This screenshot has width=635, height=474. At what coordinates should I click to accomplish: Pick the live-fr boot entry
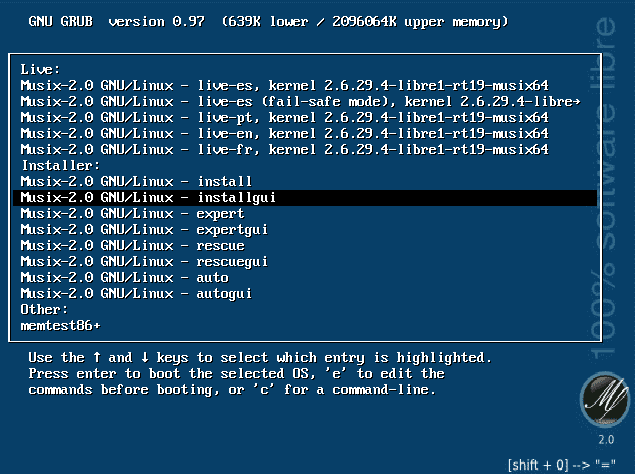pyautogui.click(x=284, y=150)
